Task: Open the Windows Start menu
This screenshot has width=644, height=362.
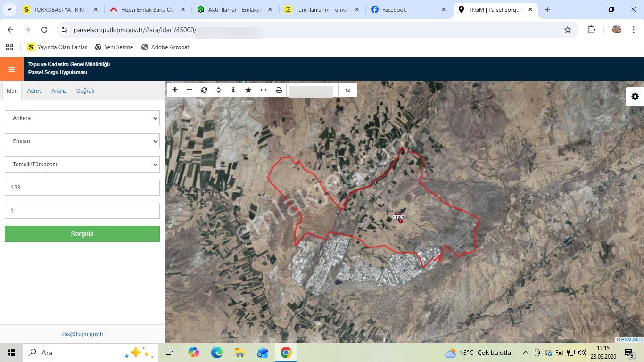Action: [11, 353]
